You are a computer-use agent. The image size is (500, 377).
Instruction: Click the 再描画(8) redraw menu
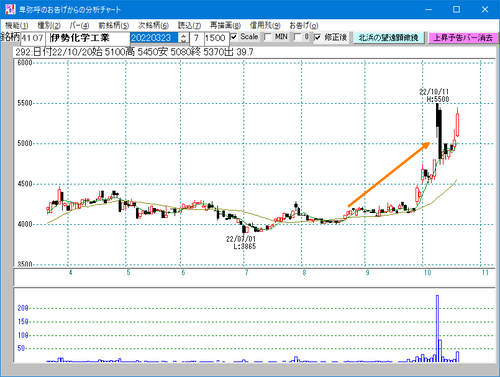[225, 25]
